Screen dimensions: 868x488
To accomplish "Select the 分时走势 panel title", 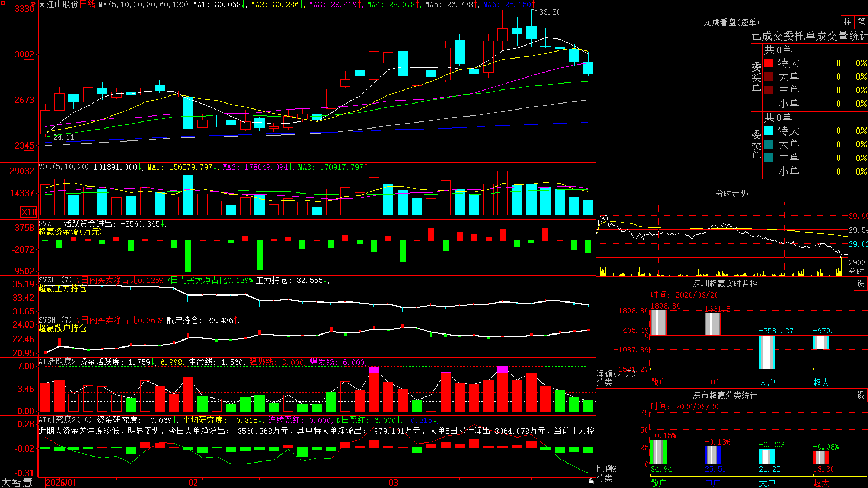I will (x=731, y=194).
